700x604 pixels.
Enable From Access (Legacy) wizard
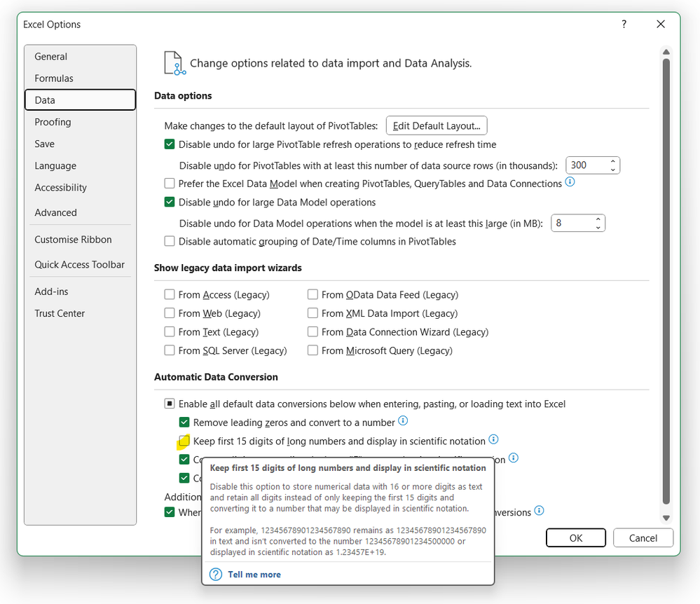(170, 294)
